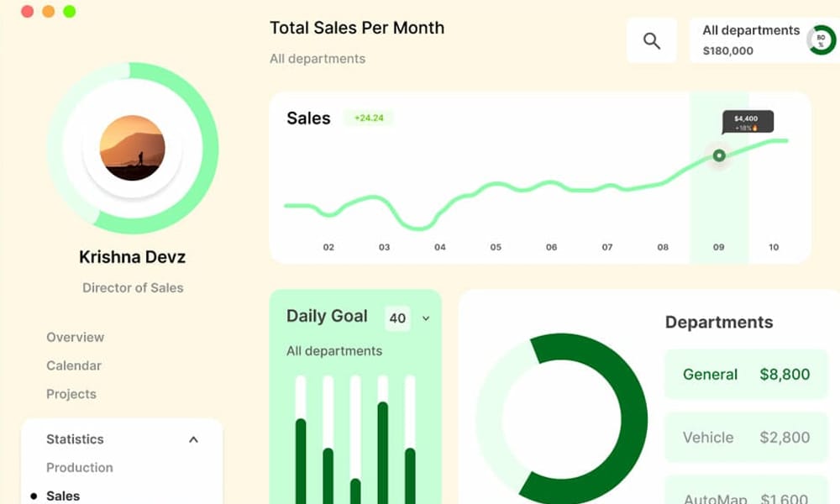Image resolution: width=840 pixels, height=504 pixels.
Task: Select the green data point marker on the chart
Action: [x=718, y=155]
